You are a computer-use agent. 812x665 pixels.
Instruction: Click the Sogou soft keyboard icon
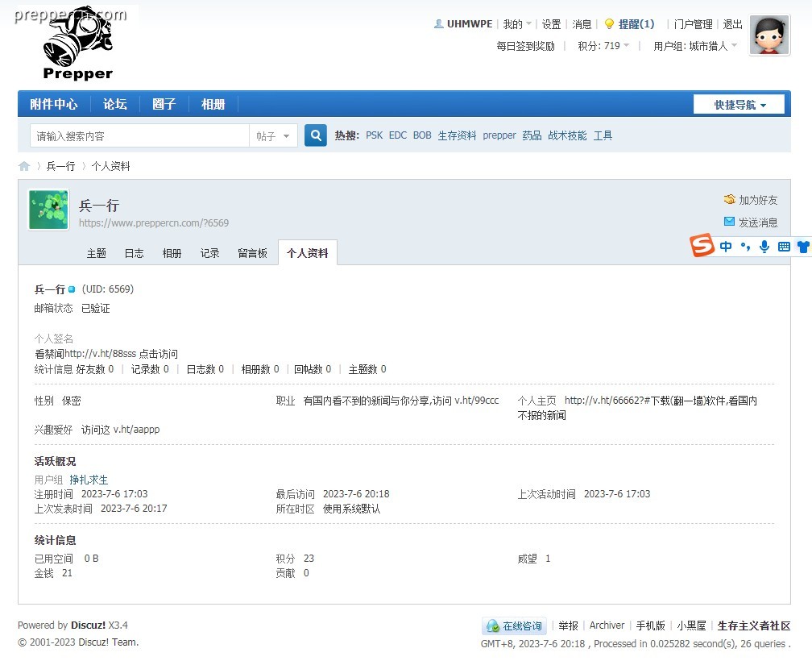pos(784,247)
